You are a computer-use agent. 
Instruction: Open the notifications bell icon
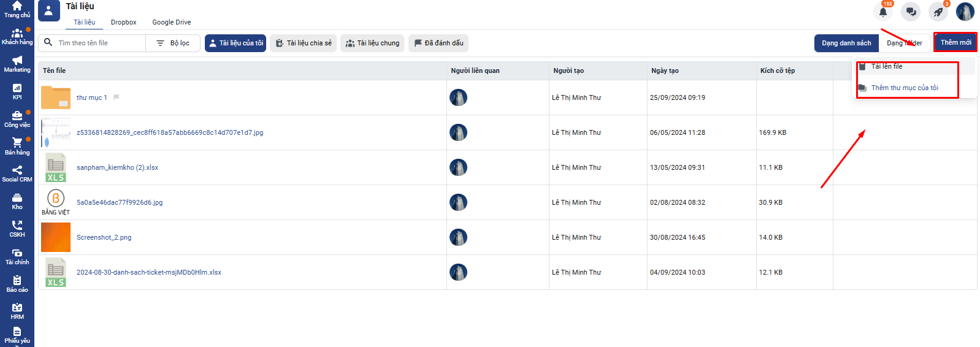pyautogui.click(x=883, y=12)
